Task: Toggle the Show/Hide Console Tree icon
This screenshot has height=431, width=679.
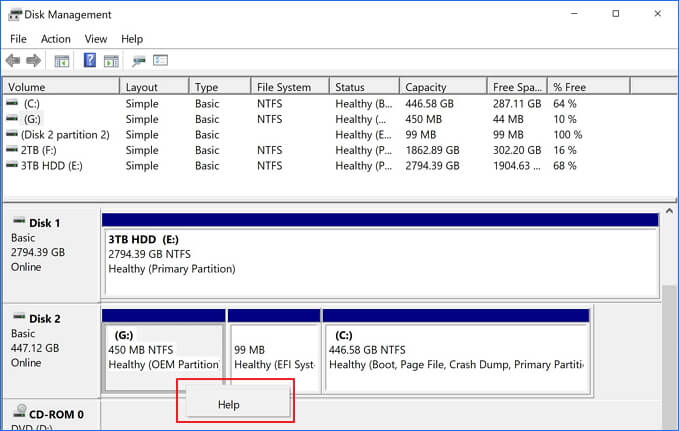Action: tap(62, 61)
